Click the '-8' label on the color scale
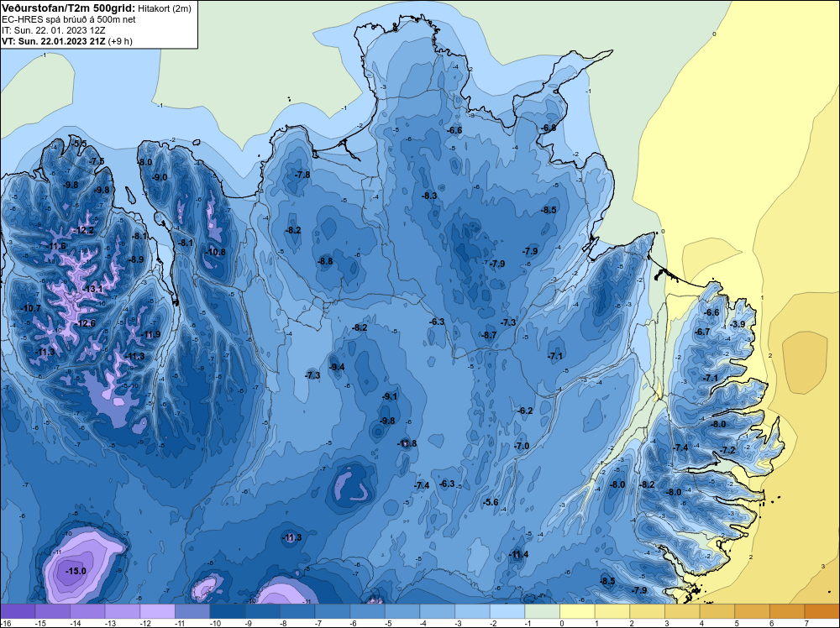Screen dimensions: 840x628 tap(283, 623)
